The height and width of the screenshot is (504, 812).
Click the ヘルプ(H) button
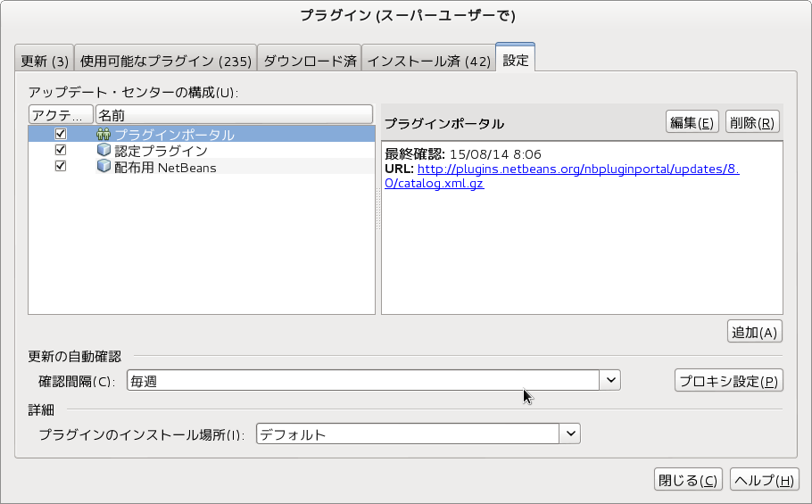pyautogui.click(x=765, y=480)
